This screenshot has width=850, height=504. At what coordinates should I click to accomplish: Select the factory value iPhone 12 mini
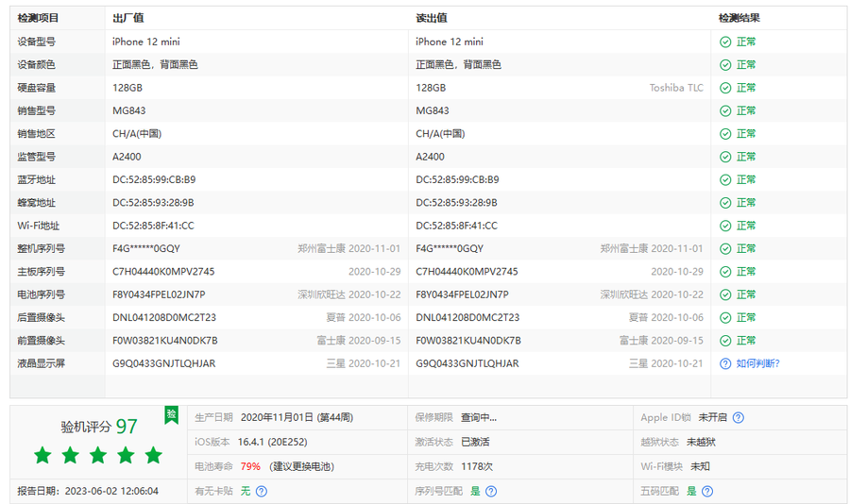(x=146, y=42)
